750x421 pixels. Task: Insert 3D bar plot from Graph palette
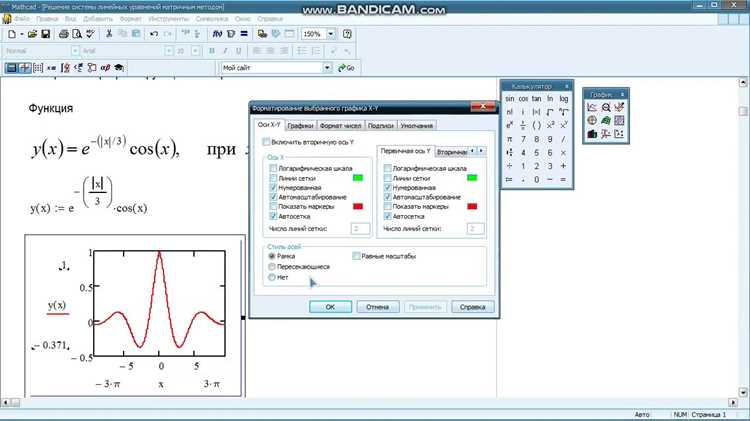coord(592,134)
